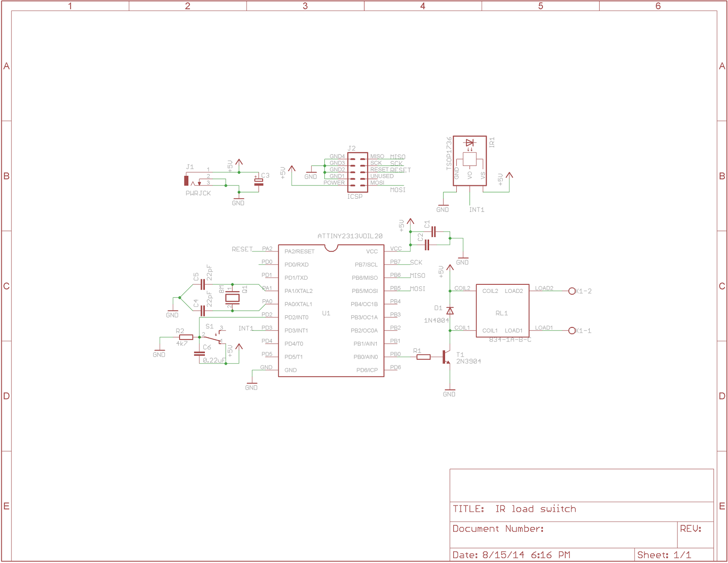Viewport: 728px width, 563px height.
Task: Select the INT1 label under IR1
Action: point(477,210)
